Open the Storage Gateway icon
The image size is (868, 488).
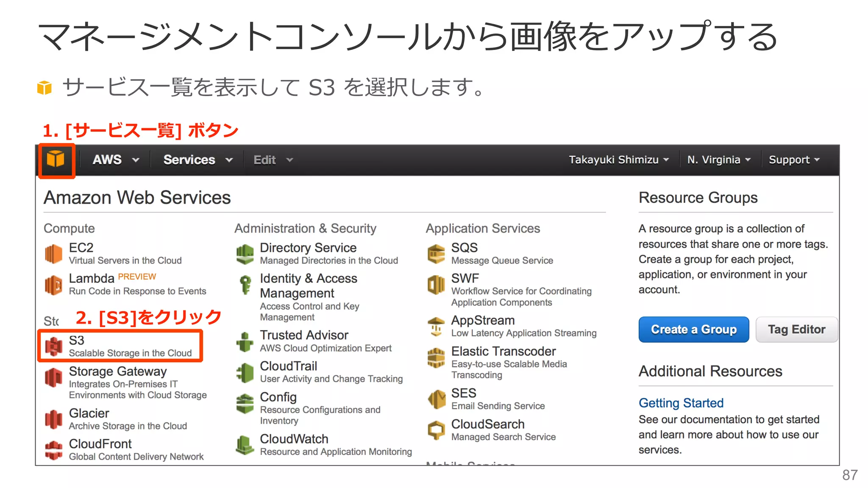tap(54, 377)
